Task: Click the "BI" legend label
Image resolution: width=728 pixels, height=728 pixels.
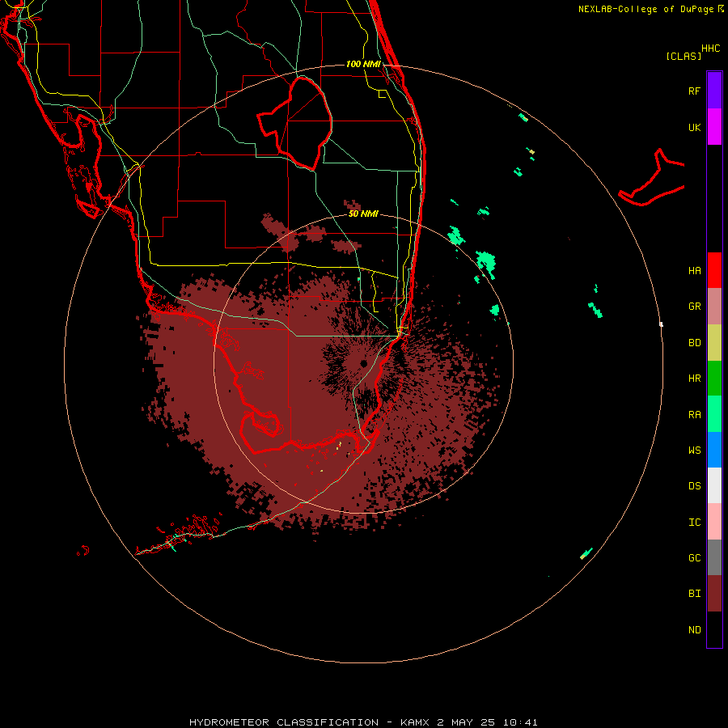Action: [694, 594]
